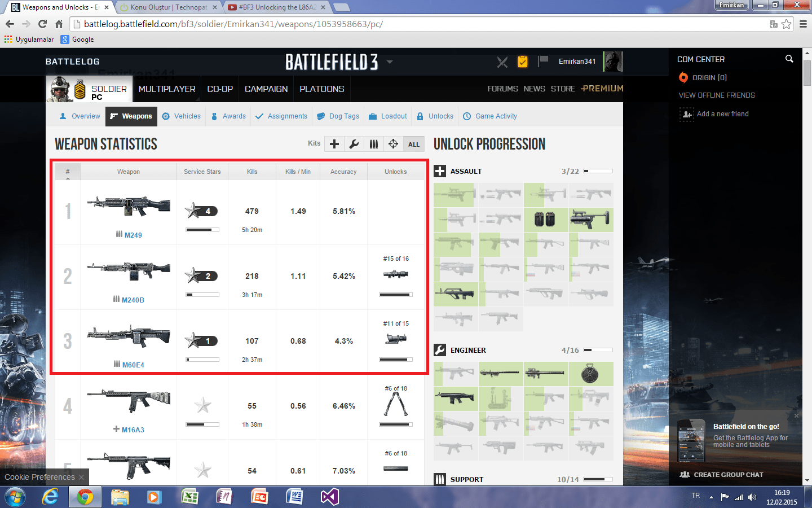Switch to the Vehicles tab
812x508 pixels.
pos(181,116)
